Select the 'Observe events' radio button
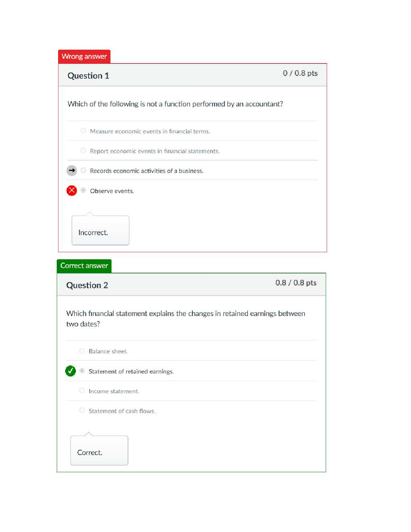 point(83,190)
